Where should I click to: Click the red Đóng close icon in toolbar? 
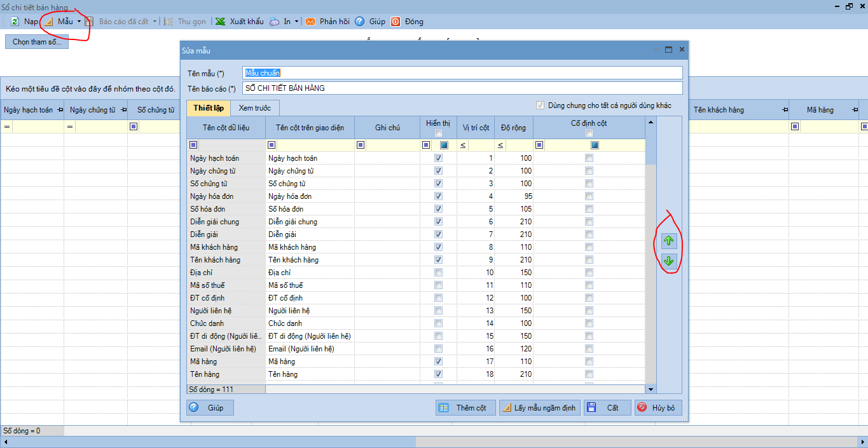396,22
